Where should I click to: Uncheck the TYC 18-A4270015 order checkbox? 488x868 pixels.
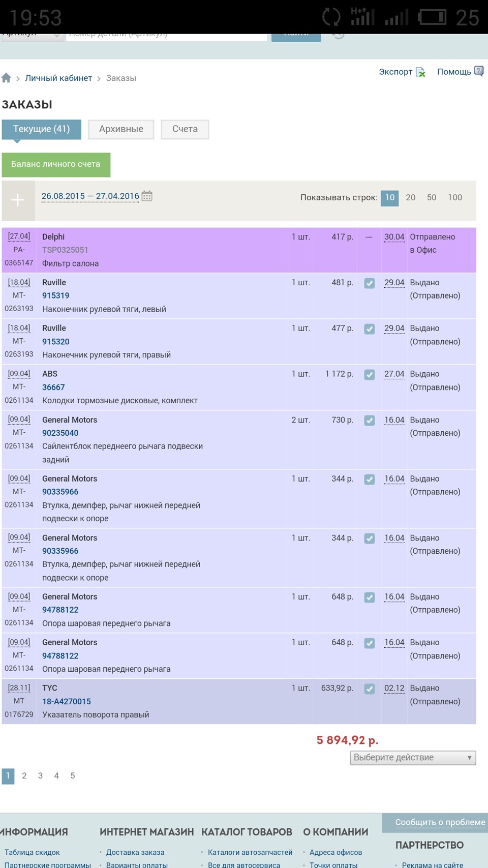click(370, 689)
